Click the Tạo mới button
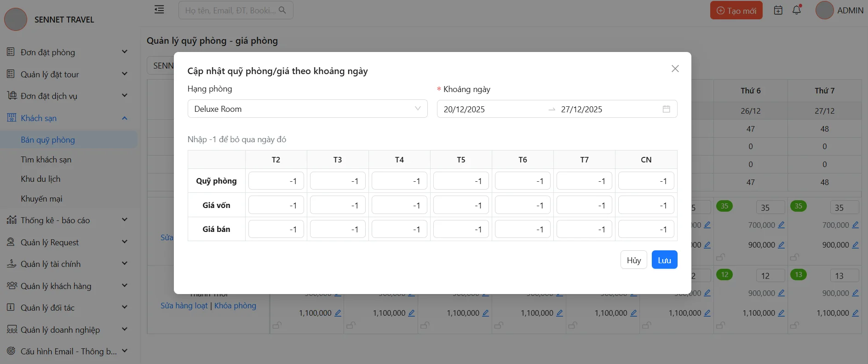868x364 pixels. pyautogui.click(x=736, y=11)
